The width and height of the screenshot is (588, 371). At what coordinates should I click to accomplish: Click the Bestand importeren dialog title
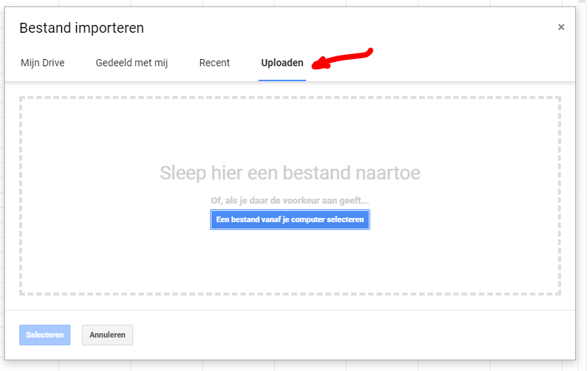click(x=81, y=28)
